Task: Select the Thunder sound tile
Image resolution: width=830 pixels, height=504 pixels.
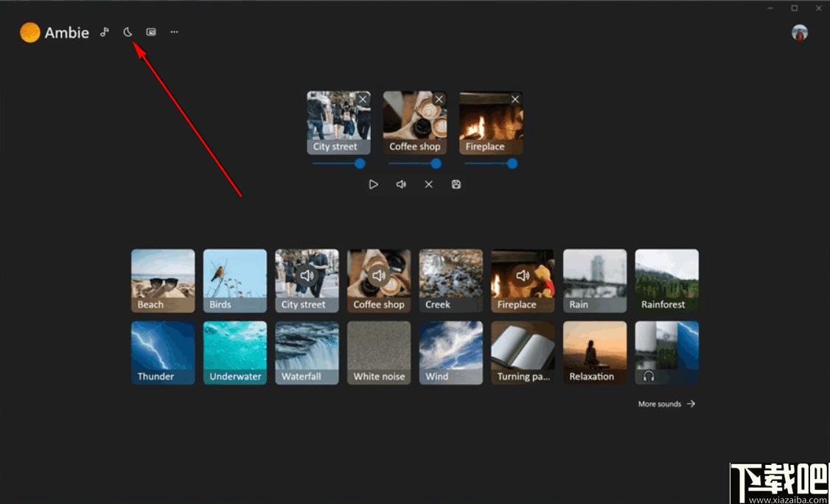Action: [x=163, y=353]
